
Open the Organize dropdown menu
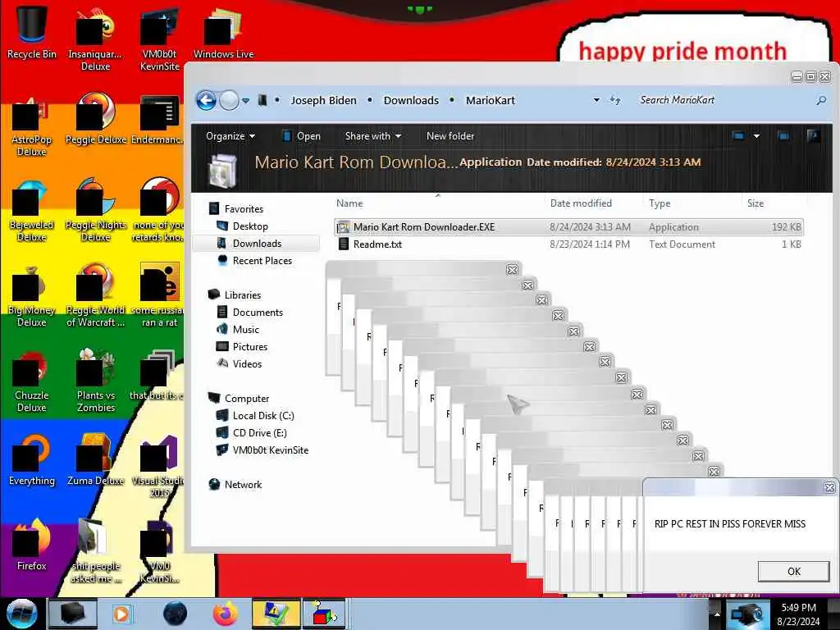click(x=231, y=136)
